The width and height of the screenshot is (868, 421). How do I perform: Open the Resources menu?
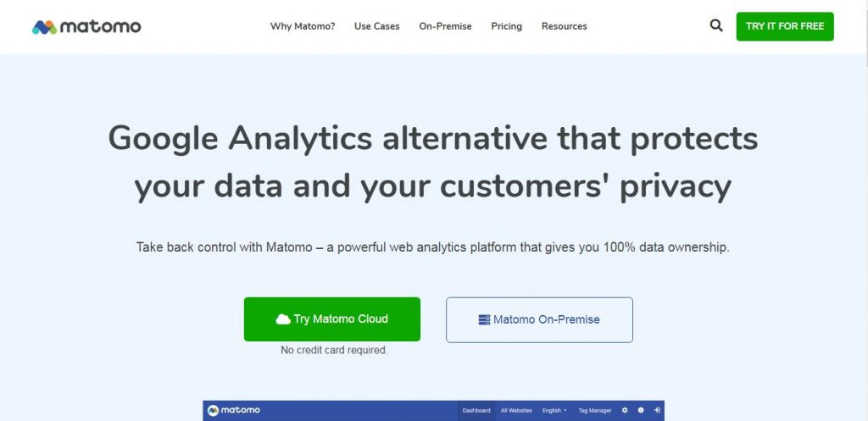[x=564, y=26]
